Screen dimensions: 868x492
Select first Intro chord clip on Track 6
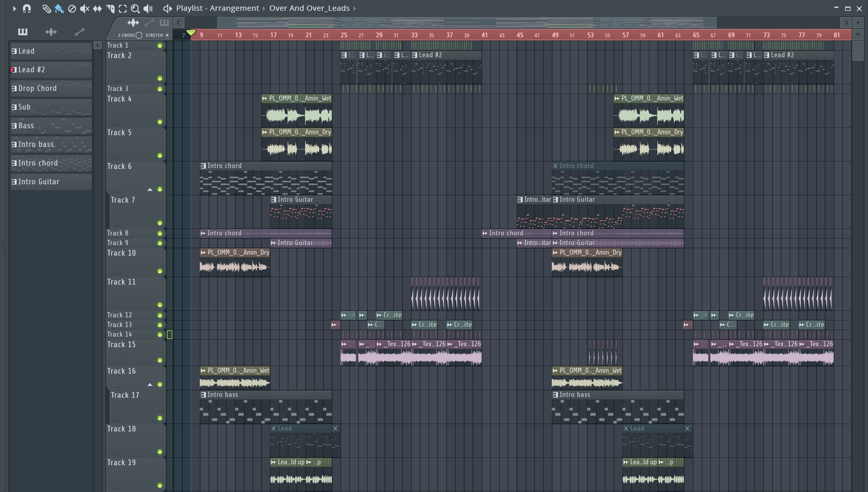click(x=266, y=179)
